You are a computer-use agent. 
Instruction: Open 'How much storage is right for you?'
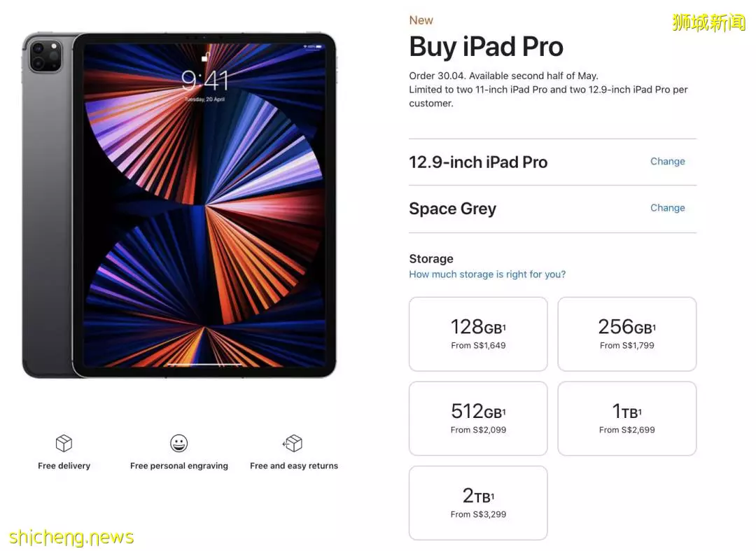[487, 274]
